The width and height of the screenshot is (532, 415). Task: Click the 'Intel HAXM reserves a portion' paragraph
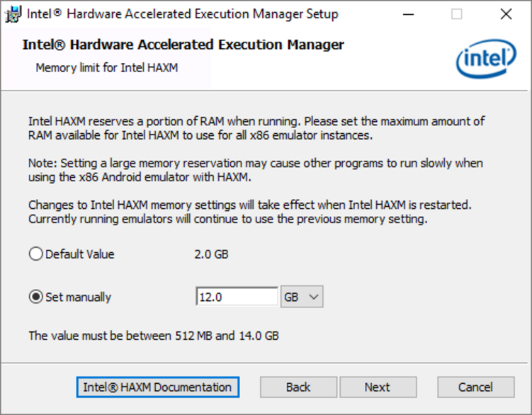256,128
